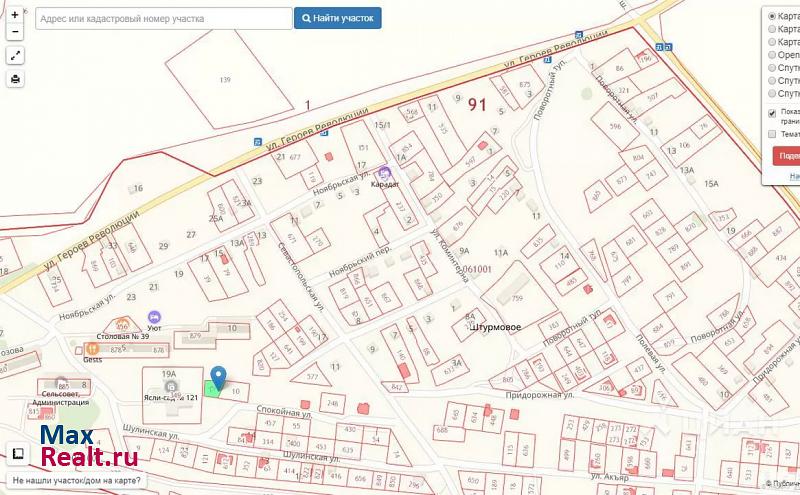Select the second Карта layer radio button

[771, 29]
